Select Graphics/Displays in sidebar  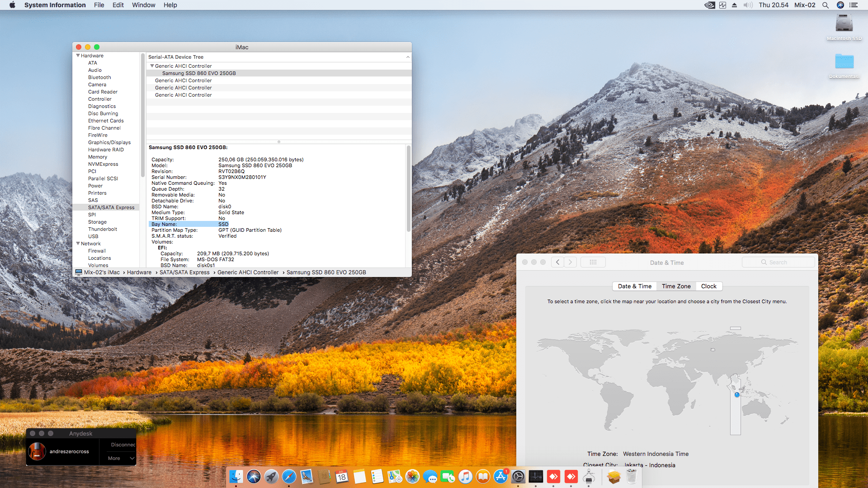coord(109,142)
